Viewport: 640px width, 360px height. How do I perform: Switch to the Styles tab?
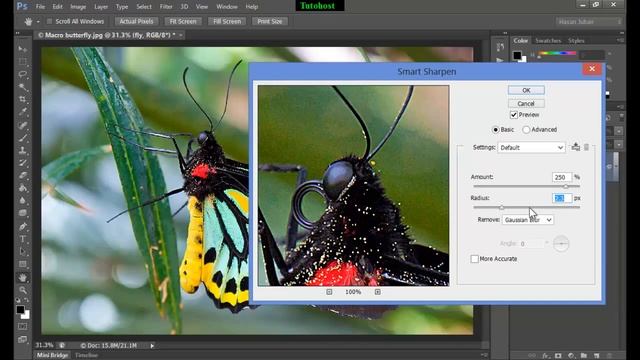[x=576, y=40]
